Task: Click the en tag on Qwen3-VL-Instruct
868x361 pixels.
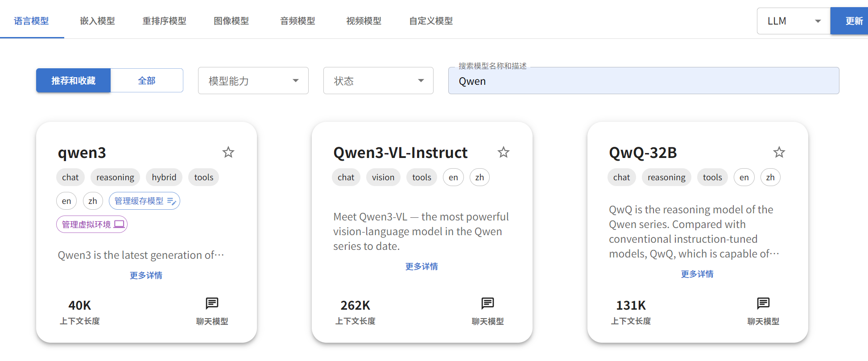Action: click(453, 177)
